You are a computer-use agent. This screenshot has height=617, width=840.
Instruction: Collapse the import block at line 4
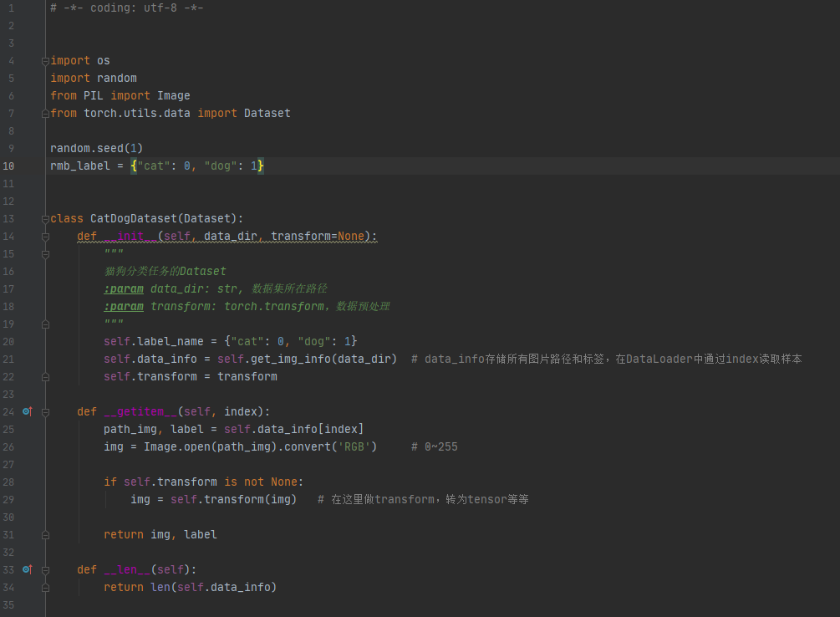45,61
